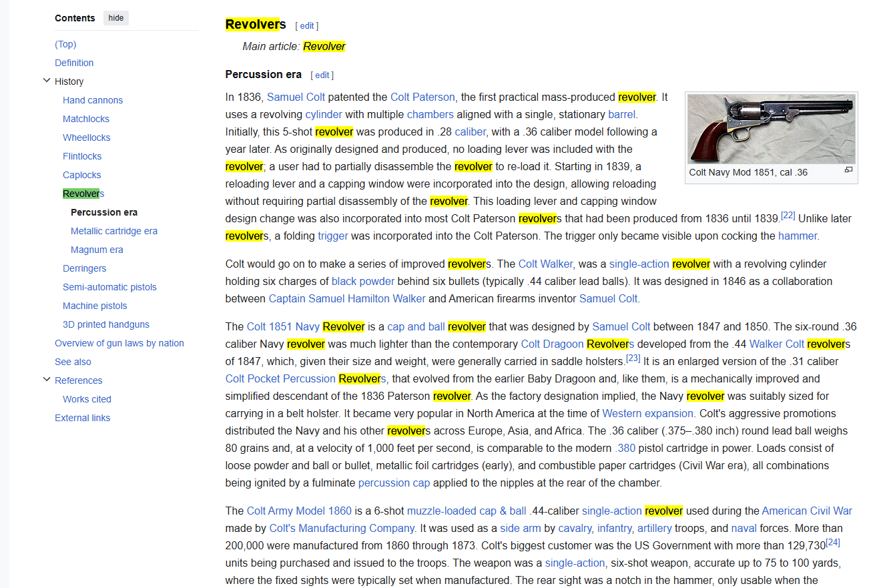This screenshot has height=588, width=875.
Task: Collapse the History section in Contents
Action: (x=47, y=81)
